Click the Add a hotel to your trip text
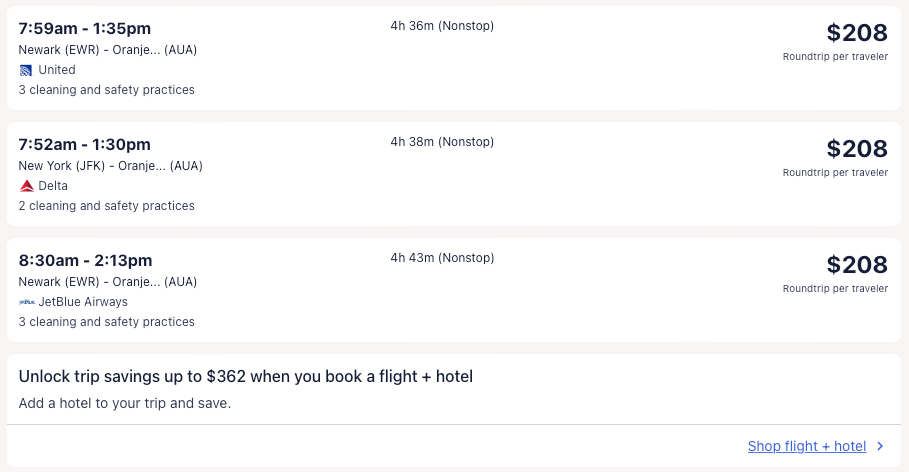 pos(124,404)
